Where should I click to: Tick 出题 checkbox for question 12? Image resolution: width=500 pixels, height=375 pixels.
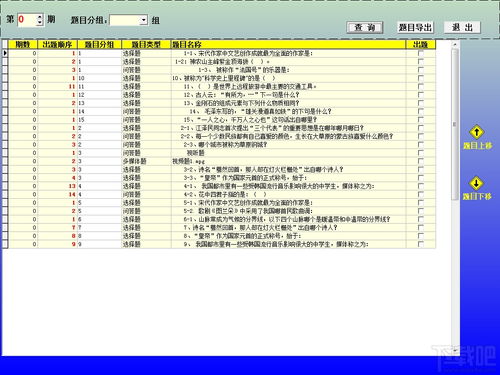421,95
